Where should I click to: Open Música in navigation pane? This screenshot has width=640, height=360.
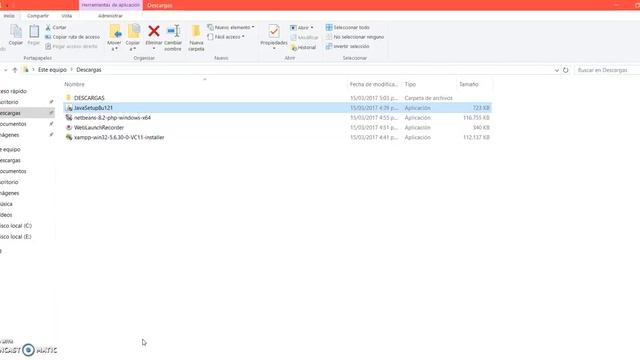click(6, 204)
